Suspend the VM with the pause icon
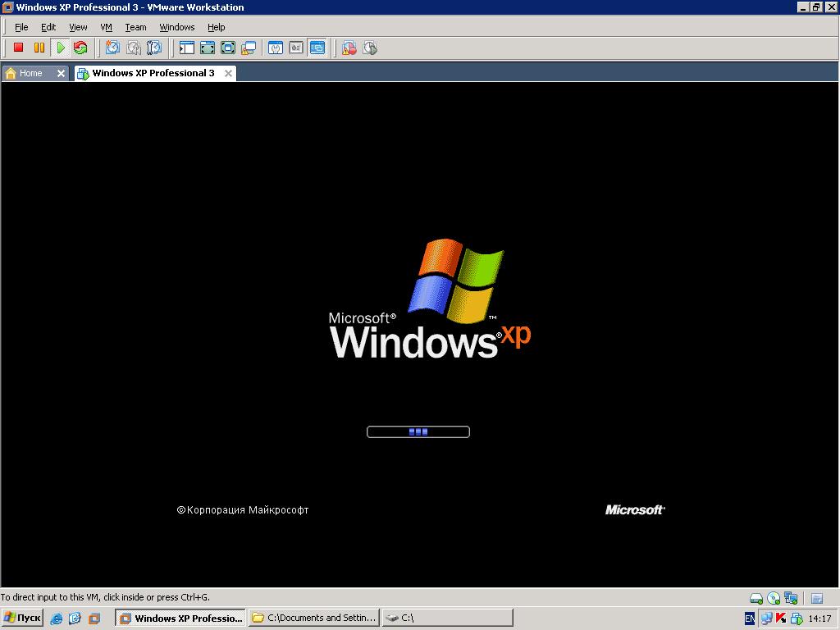This screenshot has width=840, height=630. 39,48
